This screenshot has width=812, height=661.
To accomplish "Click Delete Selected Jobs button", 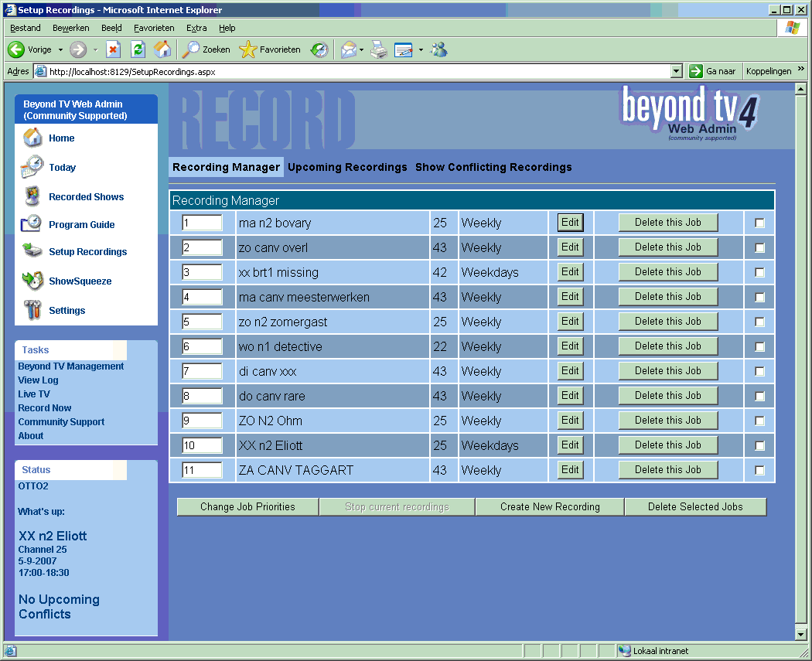I will [x=695, y=506].
